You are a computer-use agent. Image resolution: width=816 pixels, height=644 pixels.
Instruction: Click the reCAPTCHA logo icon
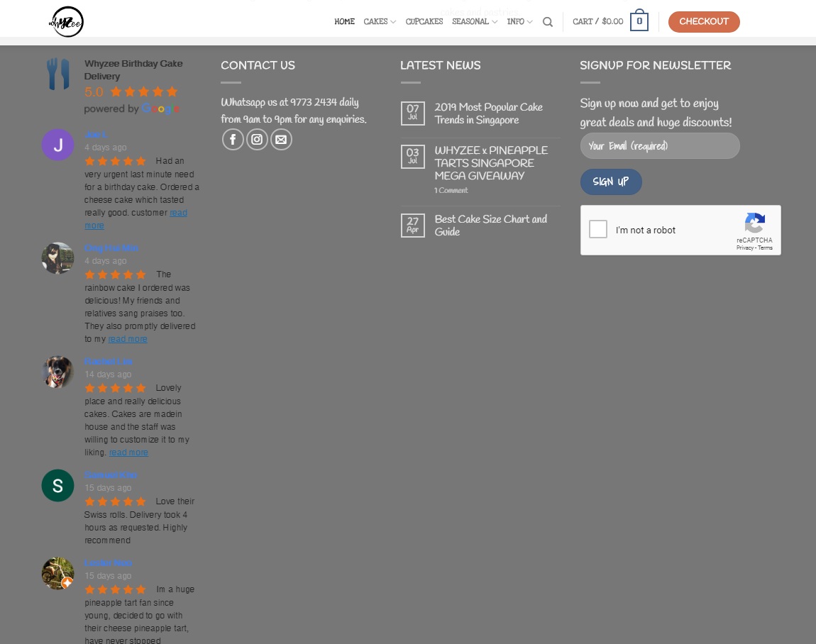pos(754,223)
